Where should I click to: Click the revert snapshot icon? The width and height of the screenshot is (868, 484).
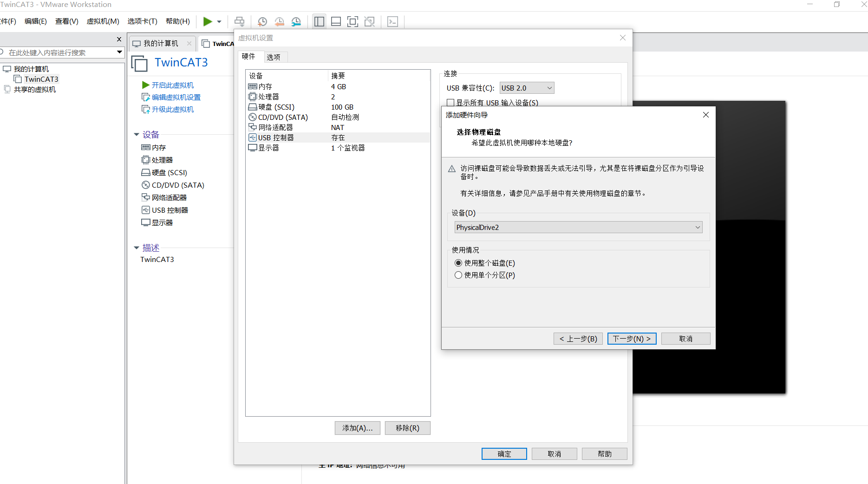[x=279, y=21]
